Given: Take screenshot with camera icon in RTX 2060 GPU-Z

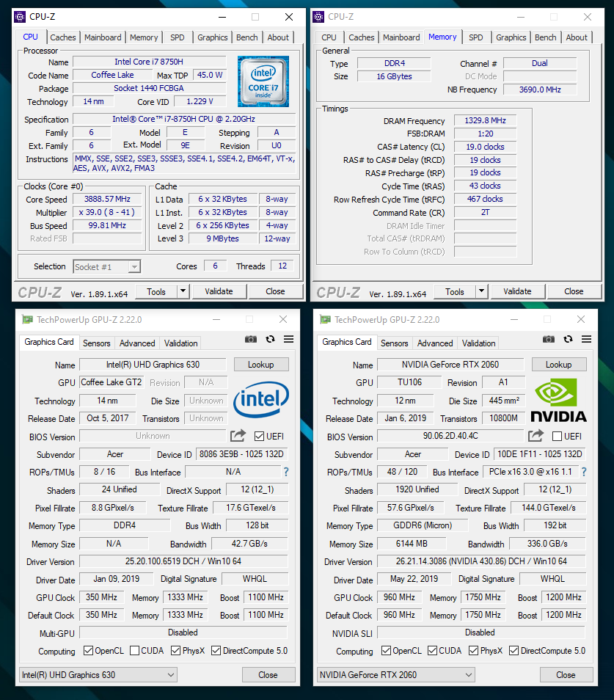Looking at the screenshot, I should (x=549, y=339).
